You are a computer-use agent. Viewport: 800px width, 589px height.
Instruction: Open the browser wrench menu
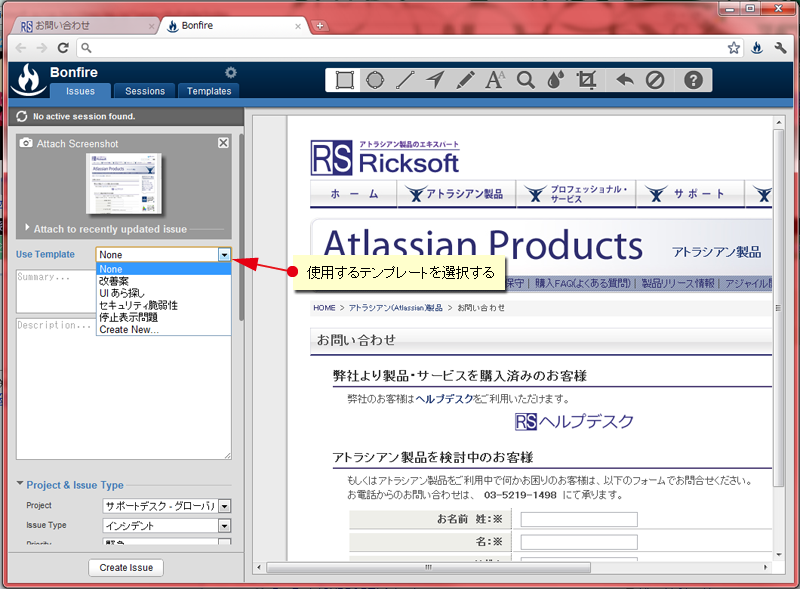click(x=780, y=48)
